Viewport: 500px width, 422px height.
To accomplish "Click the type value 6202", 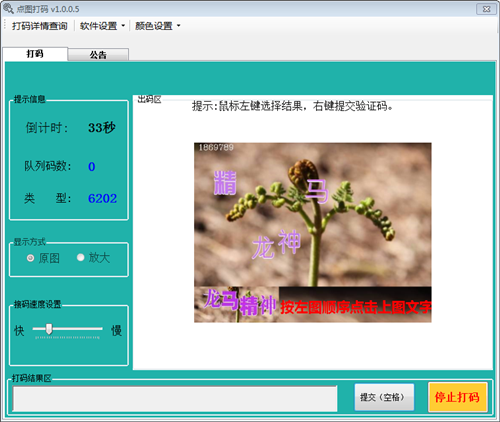I will [102, 199].
